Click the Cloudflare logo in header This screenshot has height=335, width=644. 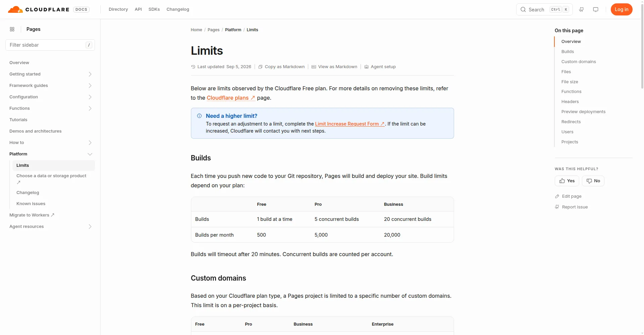coord(38,9)
